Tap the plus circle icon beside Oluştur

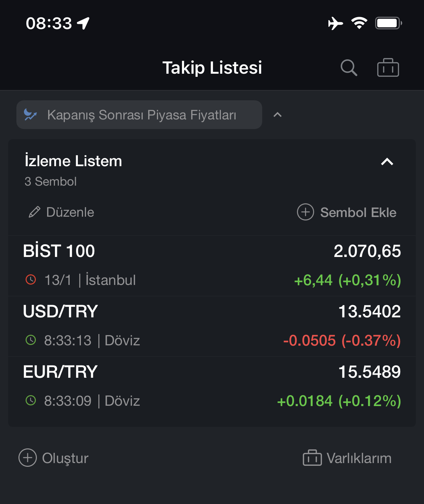pos(28,458)
